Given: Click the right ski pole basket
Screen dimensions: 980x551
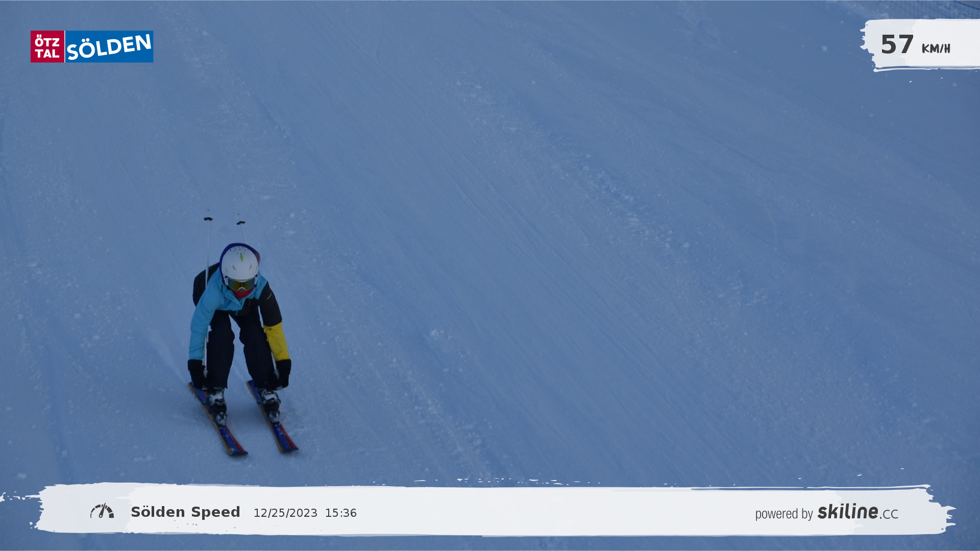Looking at the screenshot, I should pos(241,222).
